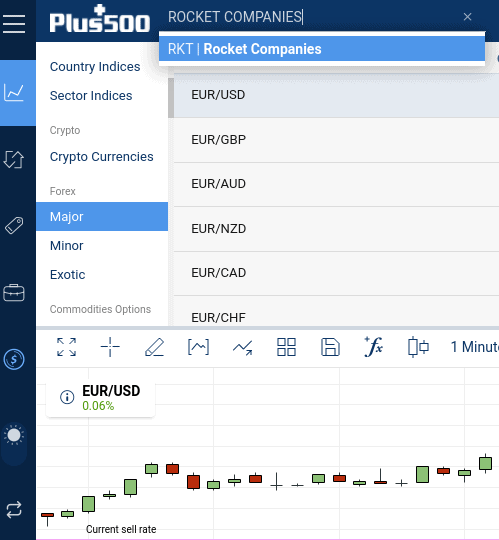Click the Commodities Options section header
This screenshot has height=540, width=499.
[x=100, y=309]
